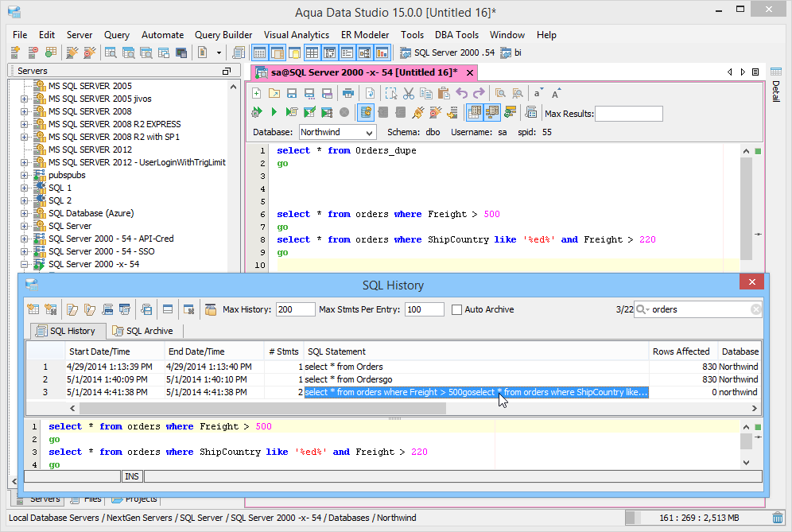Click the connect plug icon in query toolbar
Screen dimensions: 792x532
tap(417, 112)
